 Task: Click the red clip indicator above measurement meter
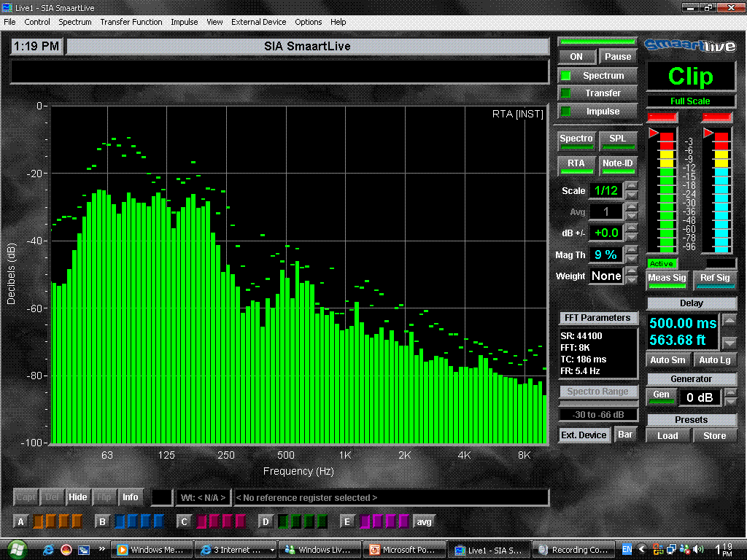(662, 117)
